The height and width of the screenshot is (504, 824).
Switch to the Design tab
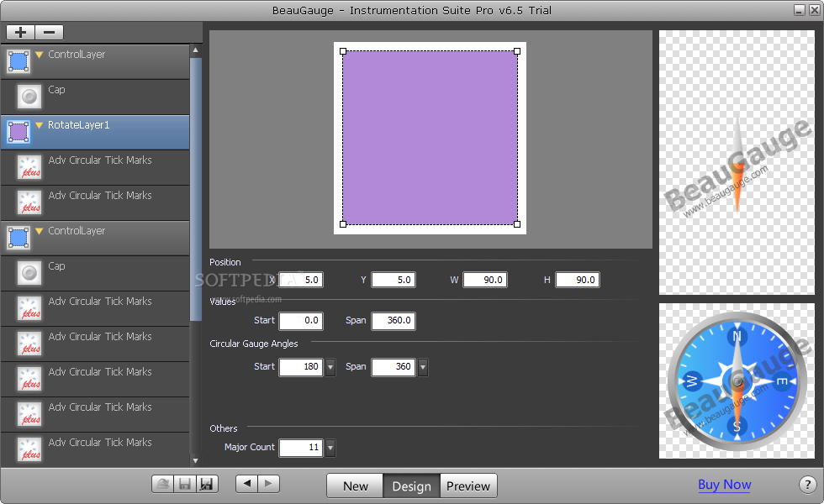(411, 486)
